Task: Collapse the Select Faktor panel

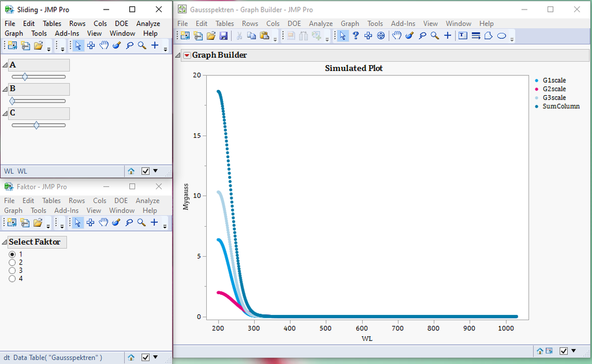Action: tap(5, 242)
